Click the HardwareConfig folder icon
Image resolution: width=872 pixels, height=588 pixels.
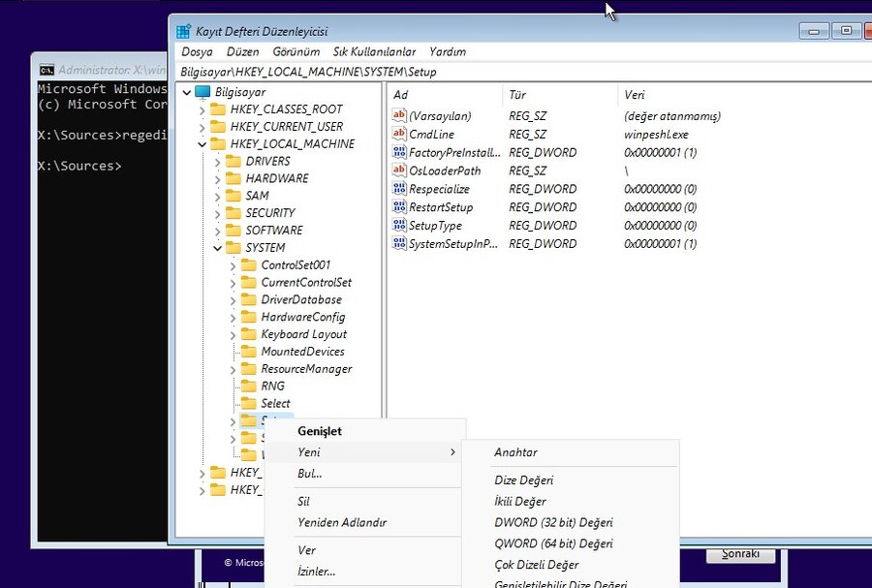click(249, 317)
